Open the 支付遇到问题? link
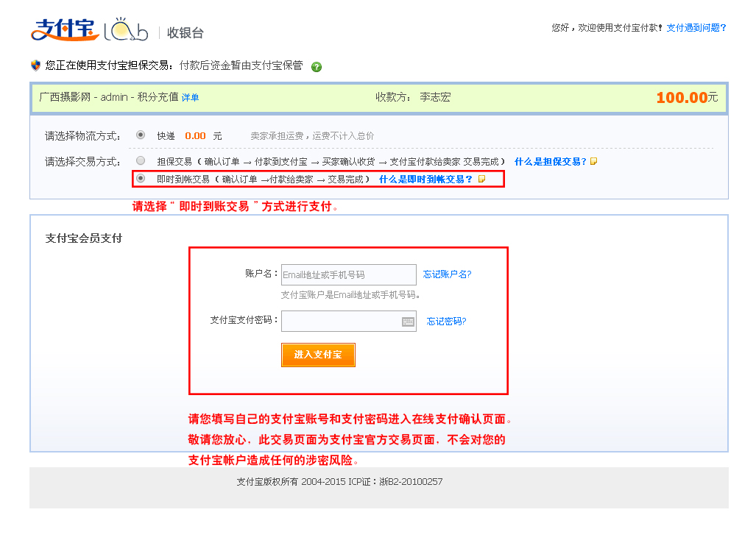 [696, 28]
